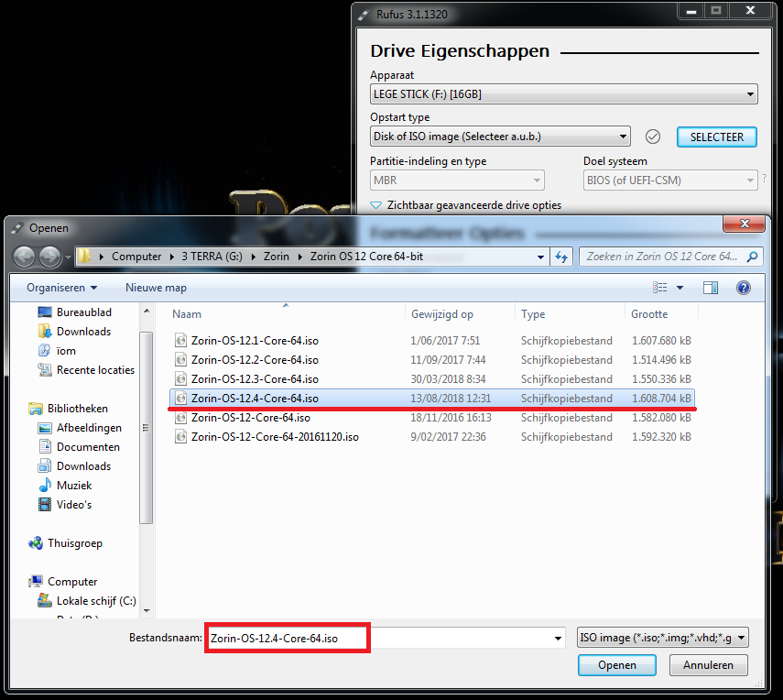Open the Apparaat dropdown in Rufus

click(750, 94)
